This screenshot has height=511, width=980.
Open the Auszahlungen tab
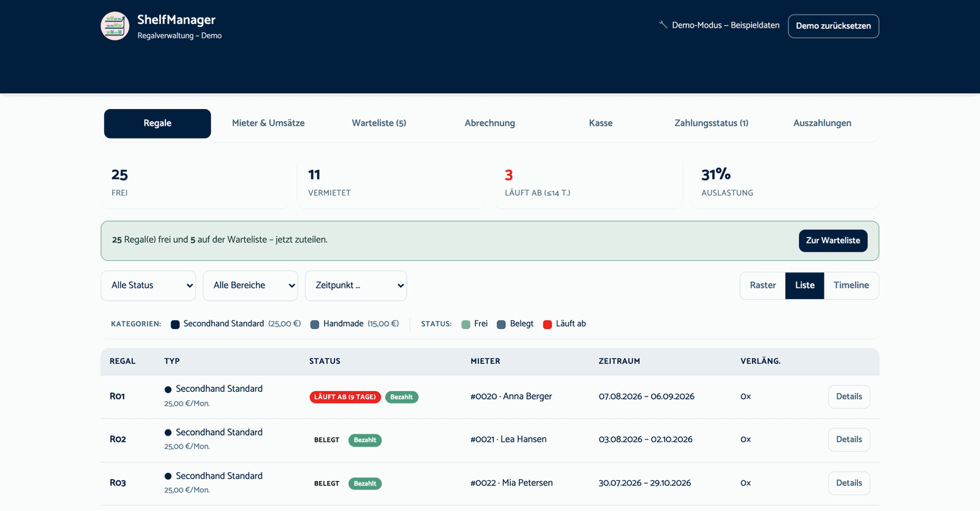pyautogui.click(x=823, y=123)
